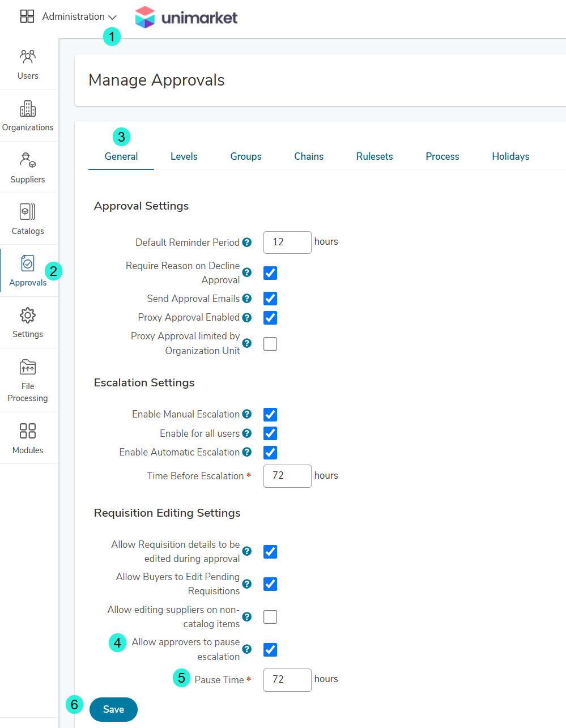The height and width of the screenshot is (728, 566).
Task: Click help icon beside Default Reminder Period
Action: click(247, 242)
